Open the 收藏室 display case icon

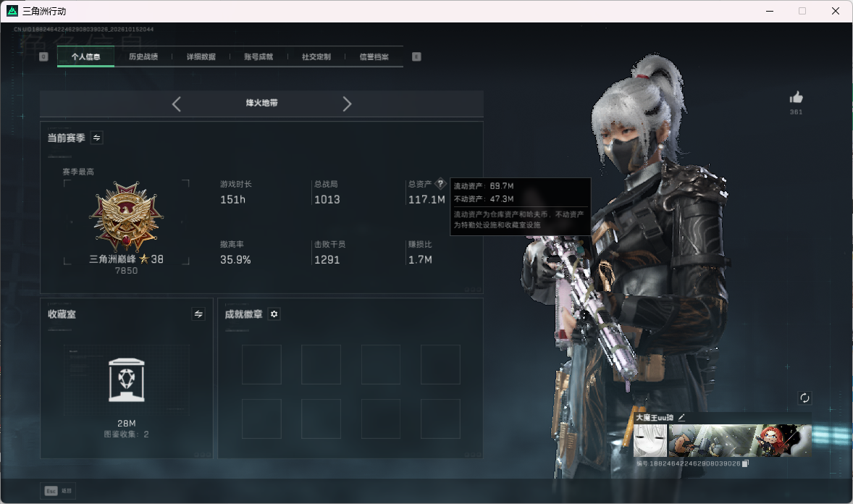(126, 379)
